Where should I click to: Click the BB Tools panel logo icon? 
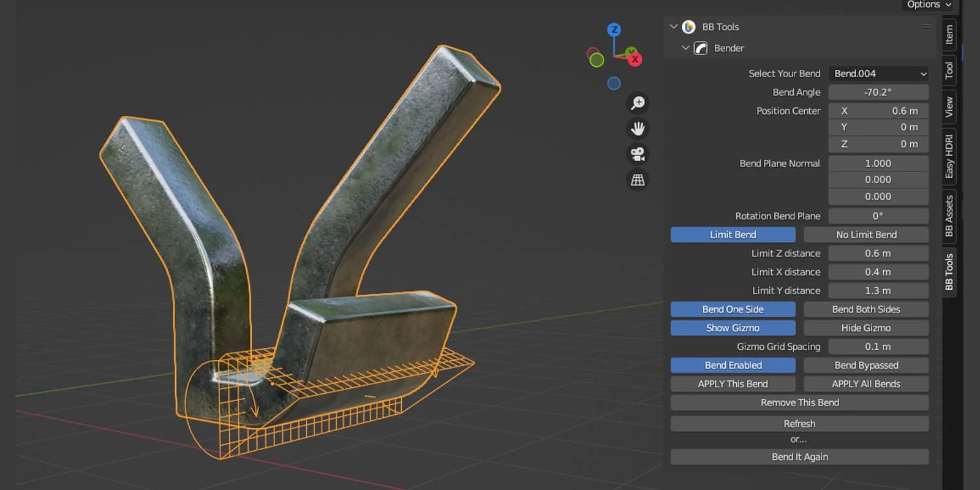pos(688,27)
